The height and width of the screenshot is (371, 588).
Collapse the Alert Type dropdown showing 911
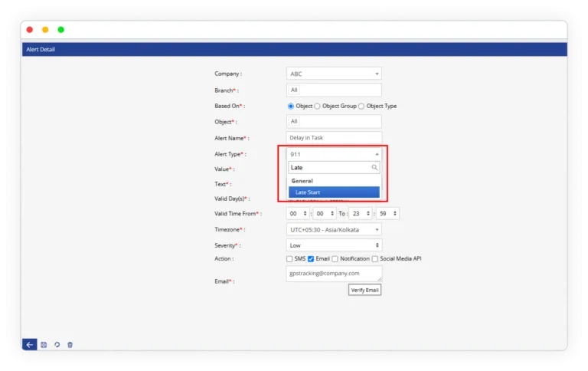(334, 154)
